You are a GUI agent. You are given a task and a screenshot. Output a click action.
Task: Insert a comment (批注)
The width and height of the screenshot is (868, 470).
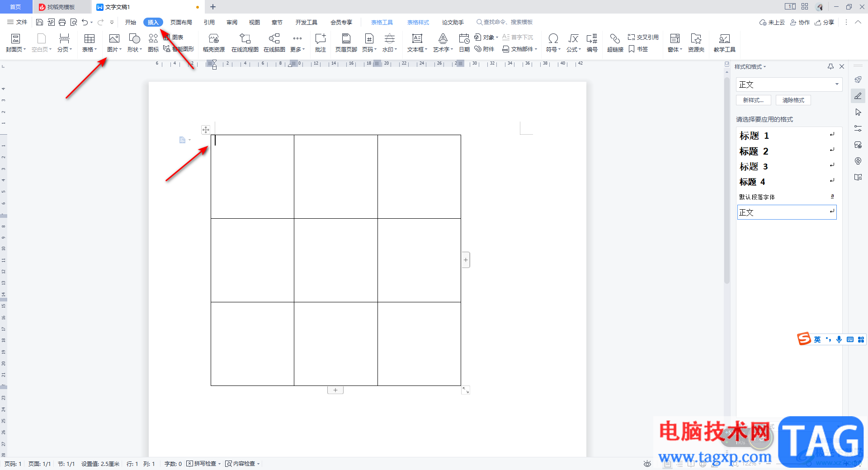click(x=321, y=43)
